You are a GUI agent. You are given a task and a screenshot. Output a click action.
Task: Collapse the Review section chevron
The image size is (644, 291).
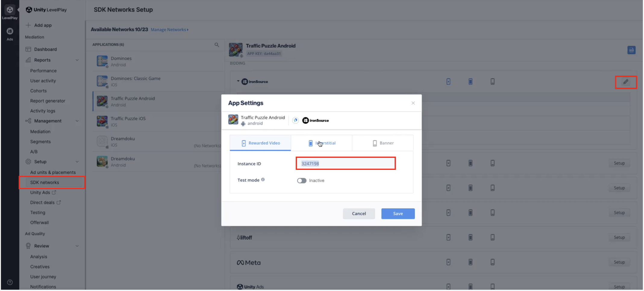coord(77,246)
